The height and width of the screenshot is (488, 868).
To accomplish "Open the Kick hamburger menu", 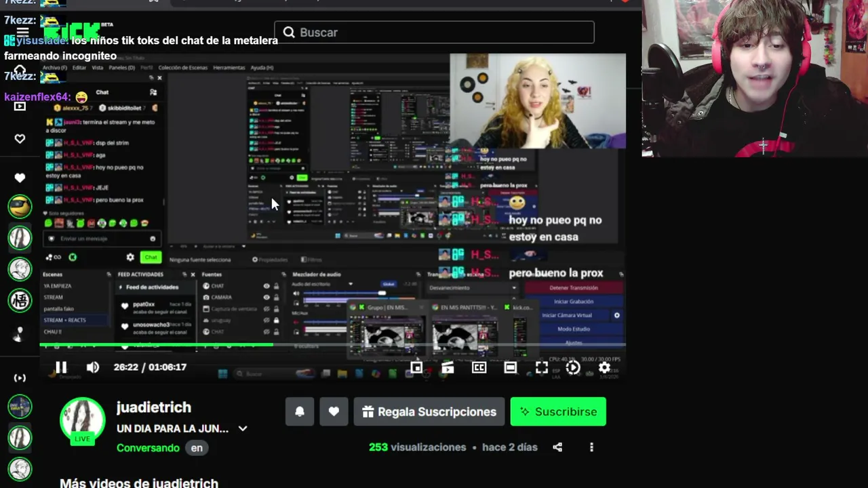I will 22,32.
